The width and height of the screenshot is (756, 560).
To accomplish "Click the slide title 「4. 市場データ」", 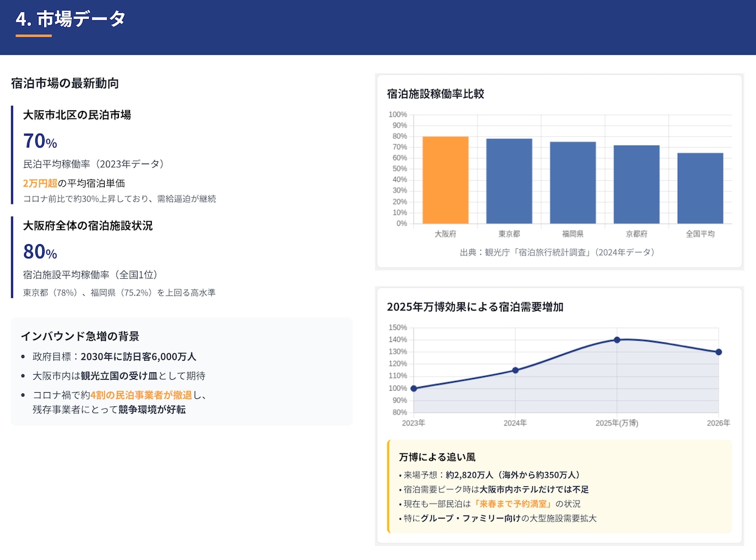I will [71, 19].
